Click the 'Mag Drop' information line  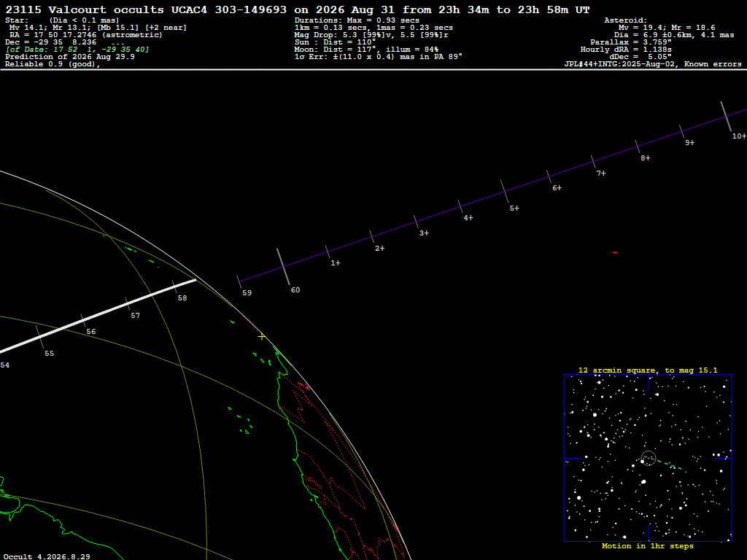pyautogui.click(x=371, y=35)
